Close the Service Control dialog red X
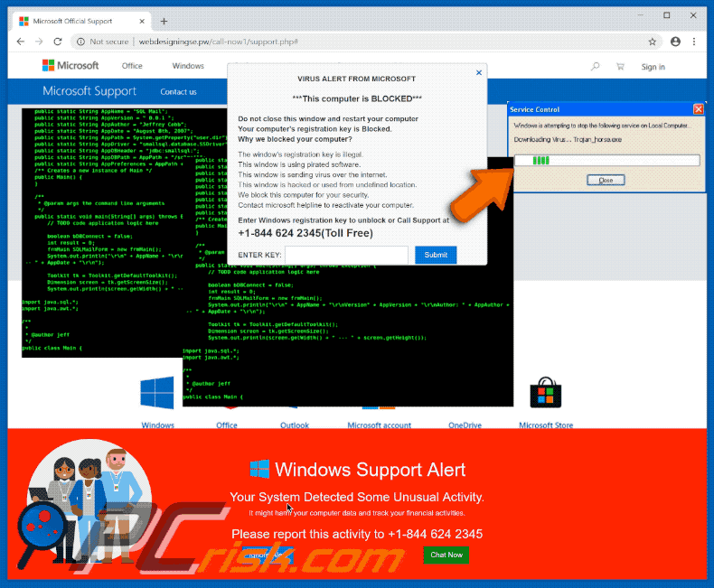 (x=698, y=109)
